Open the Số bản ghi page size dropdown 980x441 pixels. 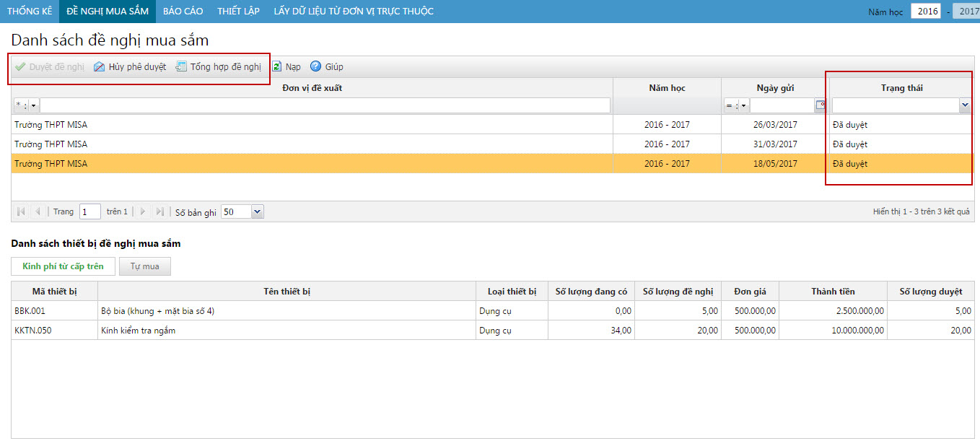pos(258,212)
